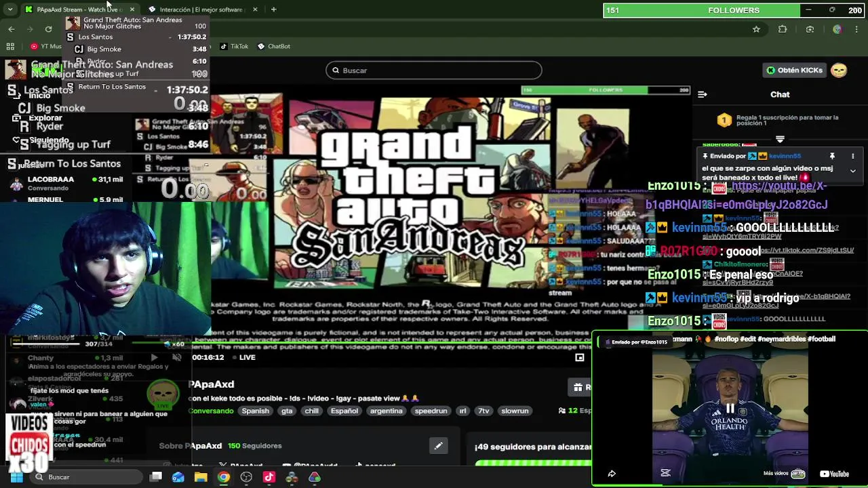Click the Más videos counter
Image resolution: width=868 pixels, height=488 pixels.
[x=784, y=474]
